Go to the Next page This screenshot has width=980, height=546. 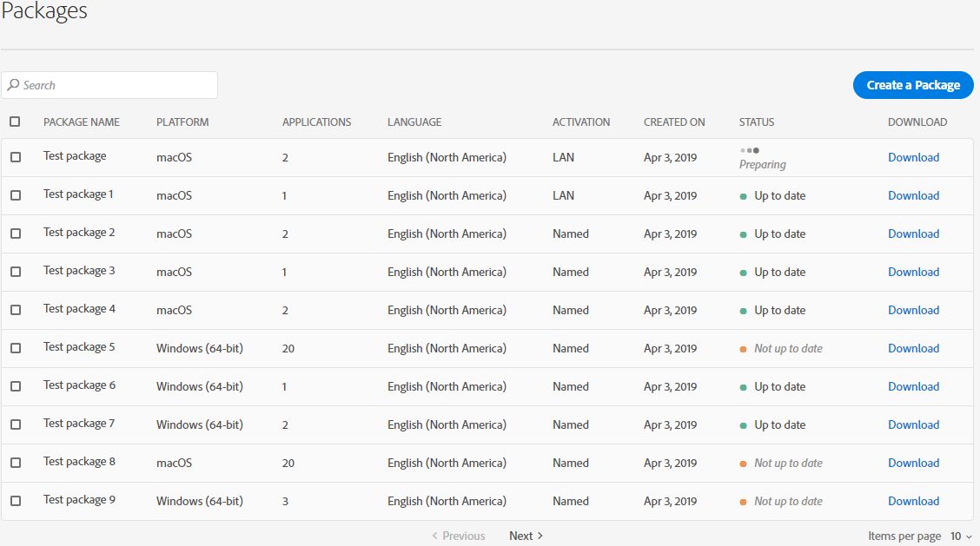[526, 536]
